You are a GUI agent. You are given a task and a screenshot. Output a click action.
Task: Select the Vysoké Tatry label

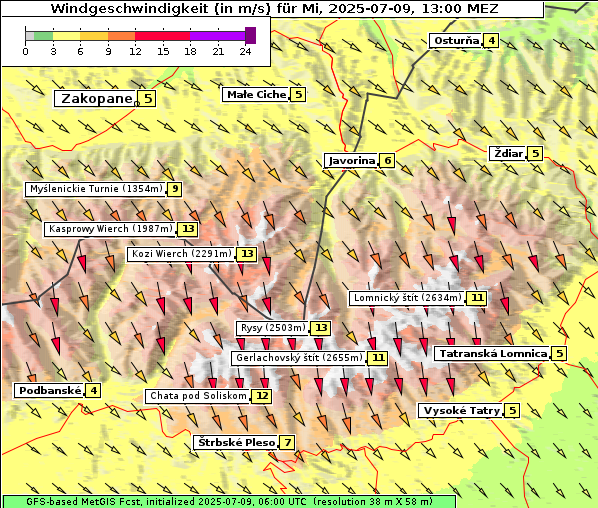[x=461, y=411]
